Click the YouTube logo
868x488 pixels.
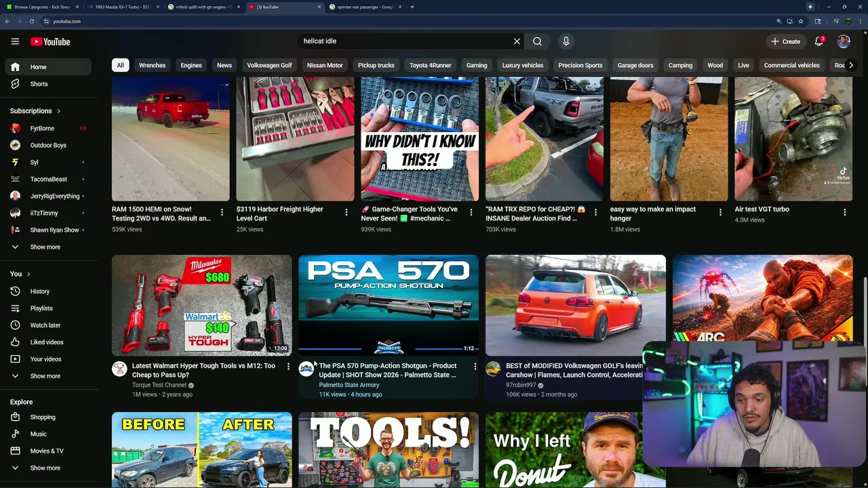(x=50, y=41)
